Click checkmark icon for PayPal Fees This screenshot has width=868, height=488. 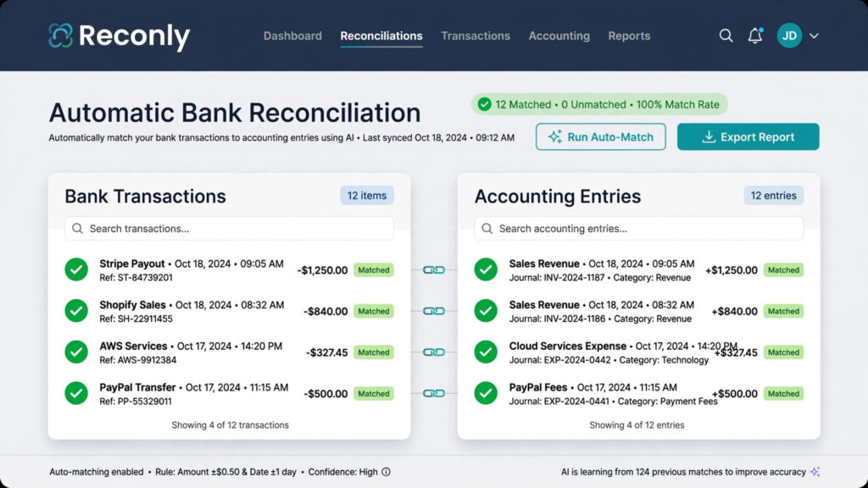(486, 393)
